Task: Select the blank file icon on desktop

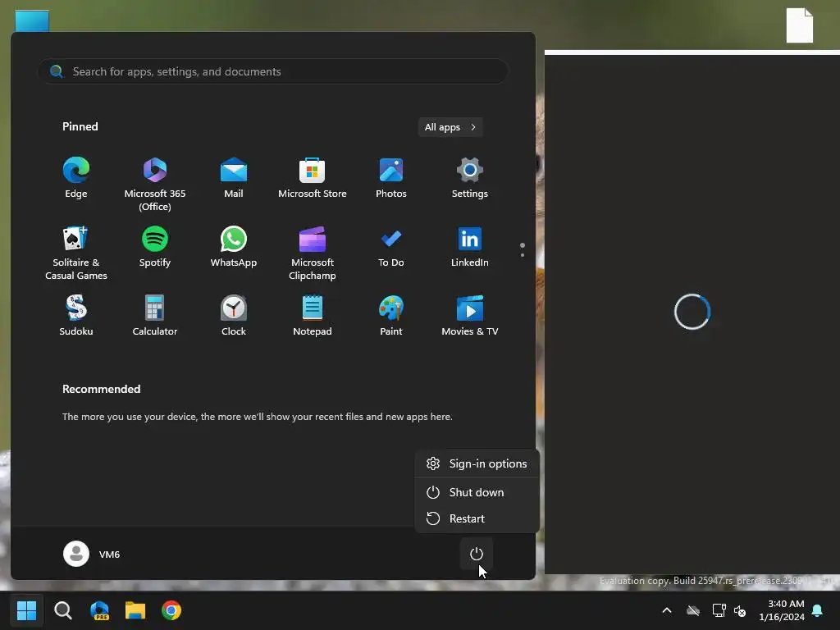Action: coord(800,25)
